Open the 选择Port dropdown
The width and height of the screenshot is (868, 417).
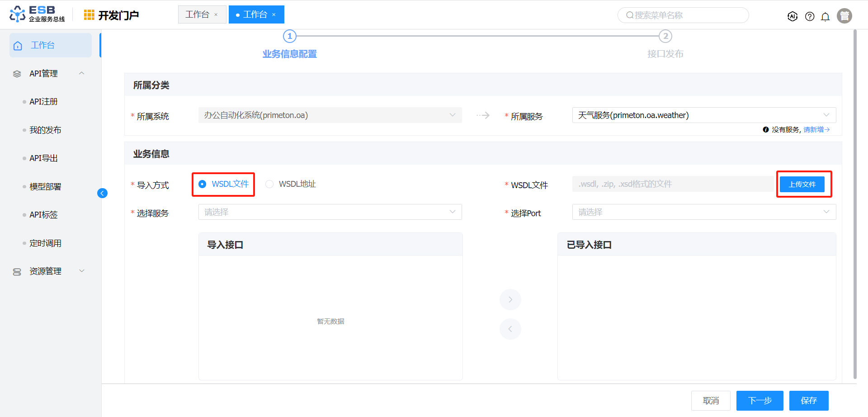703,212
